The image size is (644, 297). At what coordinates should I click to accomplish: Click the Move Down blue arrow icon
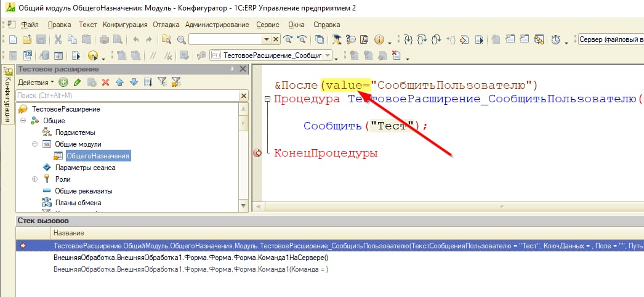point(134,82)
